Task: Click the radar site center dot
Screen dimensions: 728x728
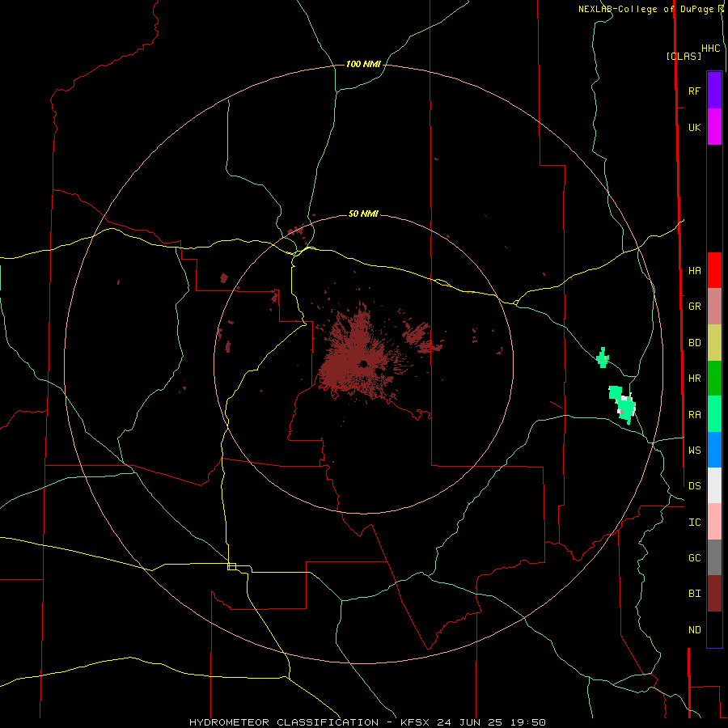Action: click(x=363, y=363)
